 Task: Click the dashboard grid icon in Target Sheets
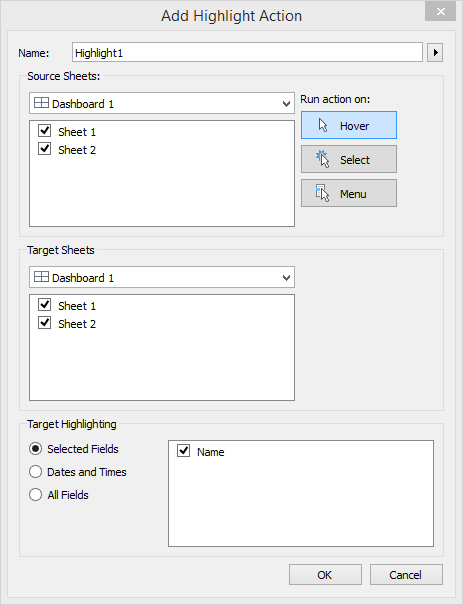(41, 277)
